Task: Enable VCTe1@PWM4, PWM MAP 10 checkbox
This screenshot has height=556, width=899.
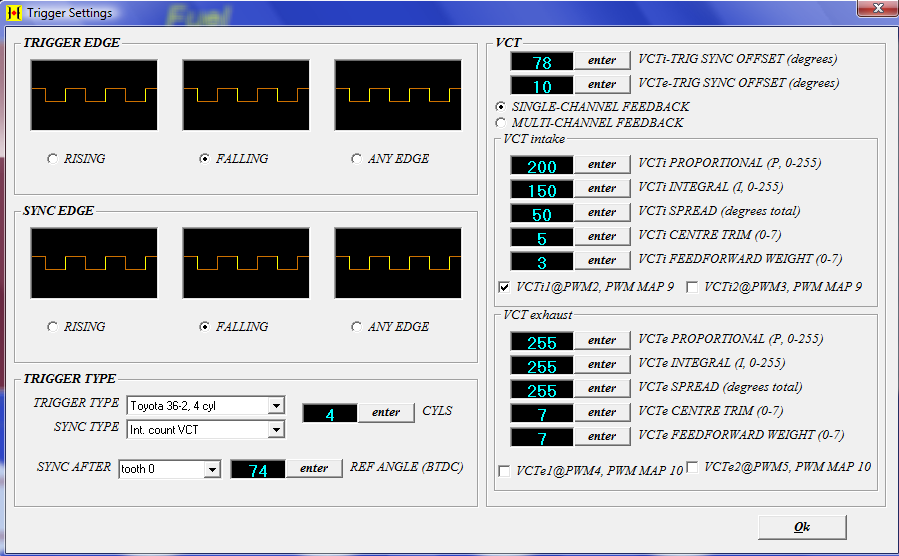Action: point(504,471)
